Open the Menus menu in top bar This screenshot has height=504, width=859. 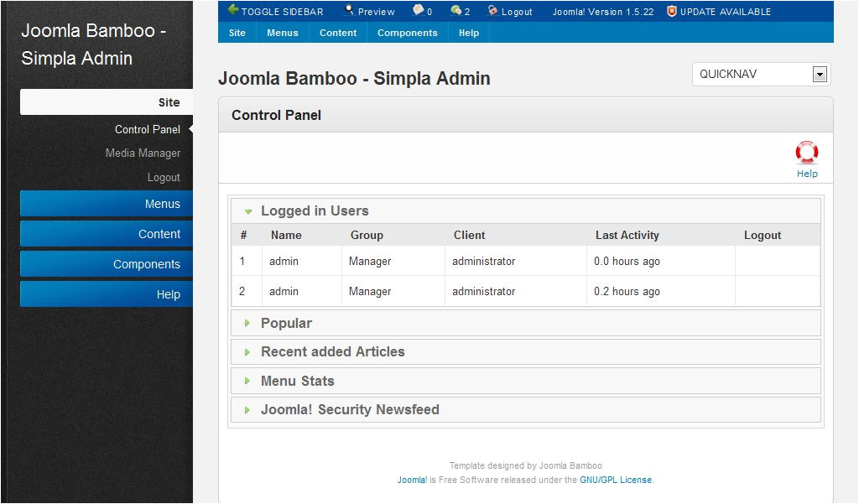click(283, 33)
